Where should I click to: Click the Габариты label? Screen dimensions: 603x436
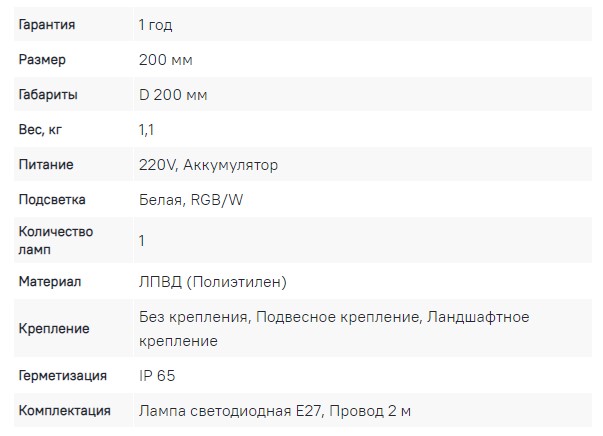(48, 95)
